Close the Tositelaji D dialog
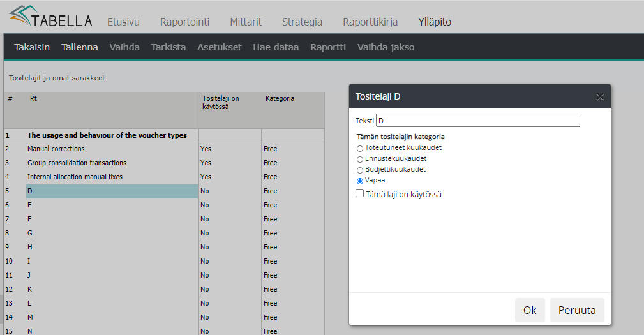Image resolution: width=644 pixels, height=335 pixels. coord(599,96)
